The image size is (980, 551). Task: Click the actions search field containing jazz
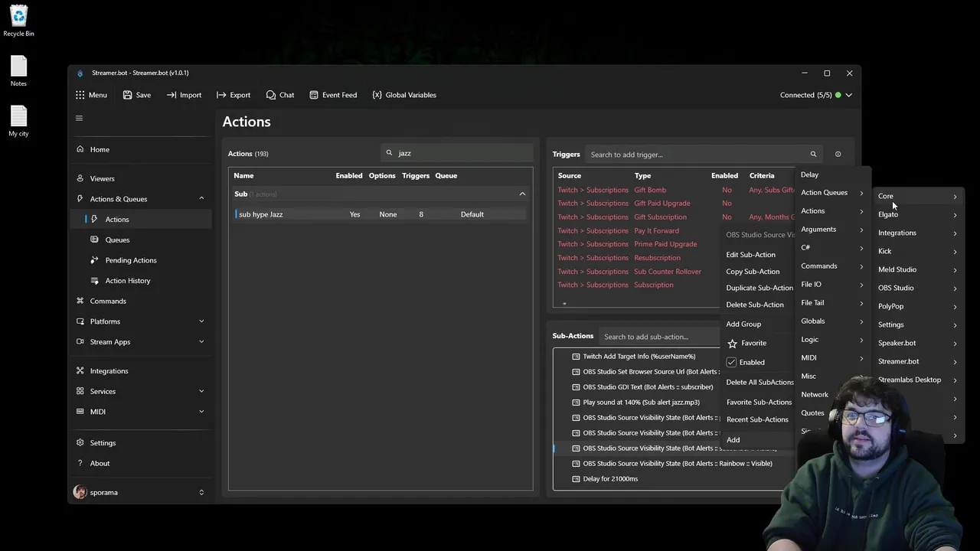[x=456, y=153]
